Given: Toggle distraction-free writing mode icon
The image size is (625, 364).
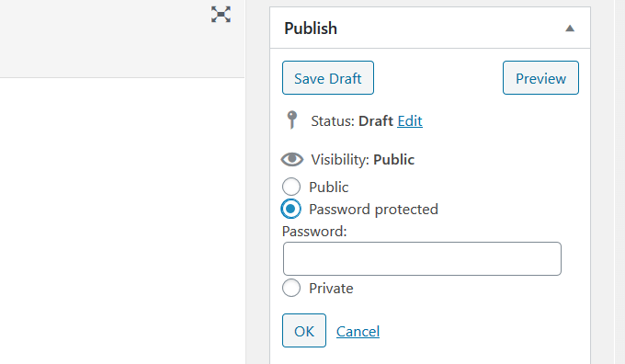Looking at the screenshot, I should (221, 15).
